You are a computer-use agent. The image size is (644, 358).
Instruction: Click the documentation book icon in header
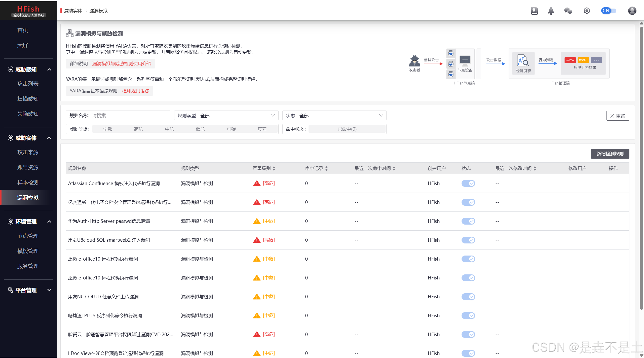[534, 11]
